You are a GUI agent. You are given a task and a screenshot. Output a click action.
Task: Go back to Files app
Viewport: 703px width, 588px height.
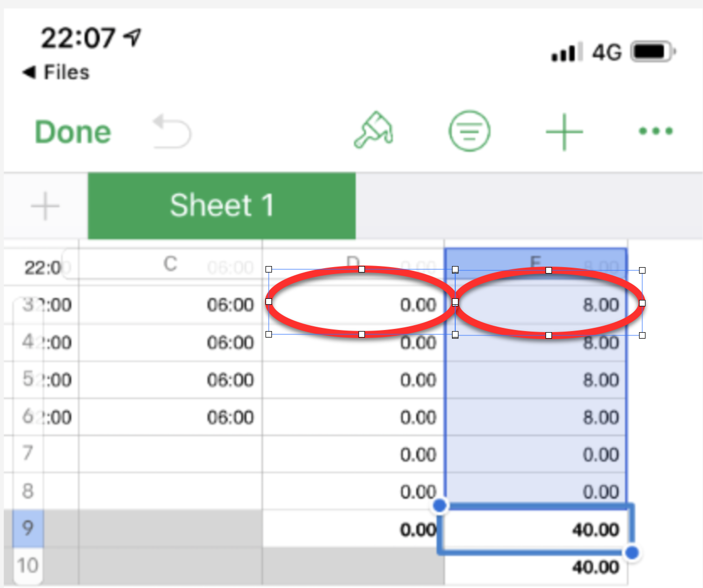coord(56,72)
